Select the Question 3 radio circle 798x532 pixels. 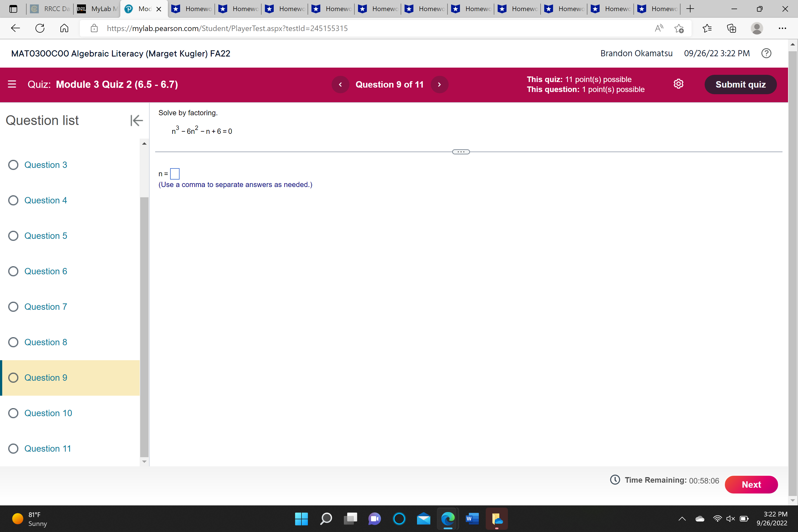coord(13,165)
